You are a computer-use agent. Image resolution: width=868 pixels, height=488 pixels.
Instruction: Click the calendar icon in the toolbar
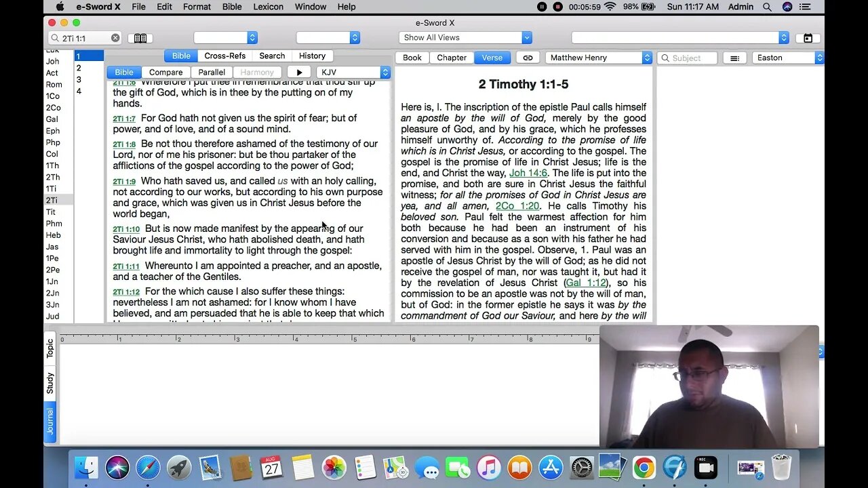(x=808, y=38)
